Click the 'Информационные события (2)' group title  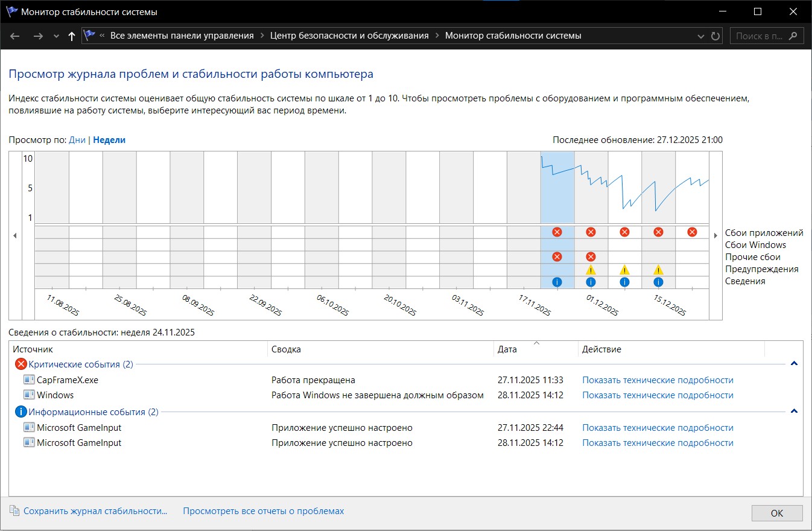[94, 412]
